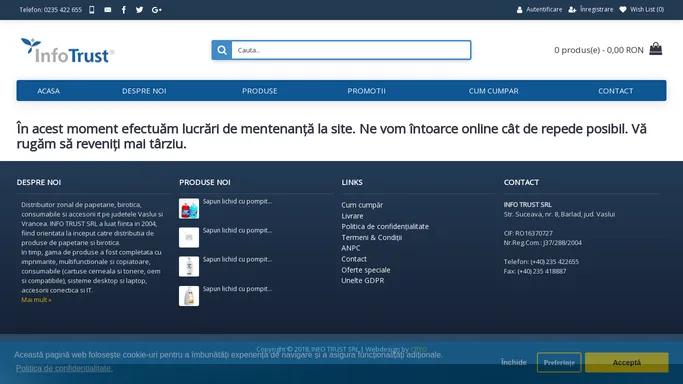Viewport: 683px width, 384px height.
Task: Go to the InfoTrust logo homepage
Action: coord(67,51)
